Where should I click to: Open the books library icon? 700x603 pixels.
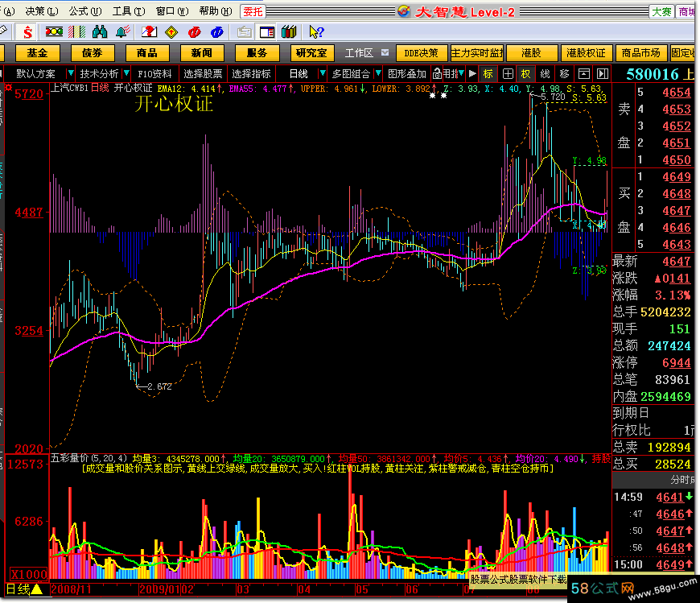point(290,31)
